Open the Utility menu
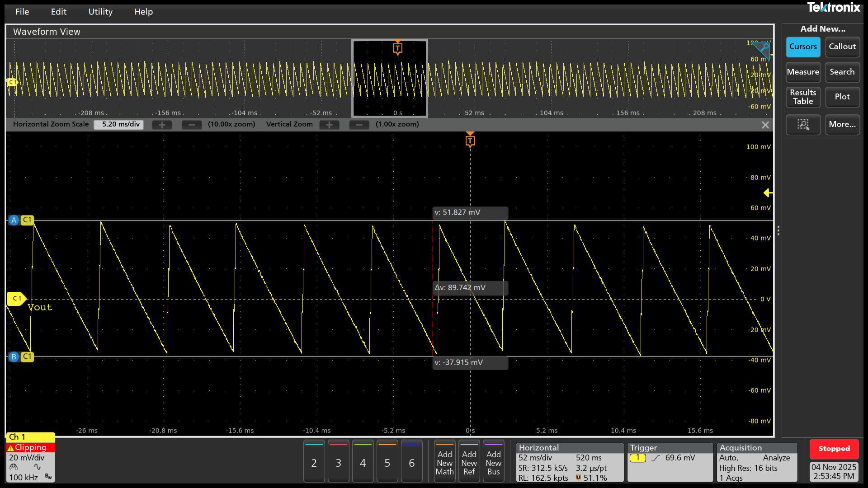 click(100, 12)
